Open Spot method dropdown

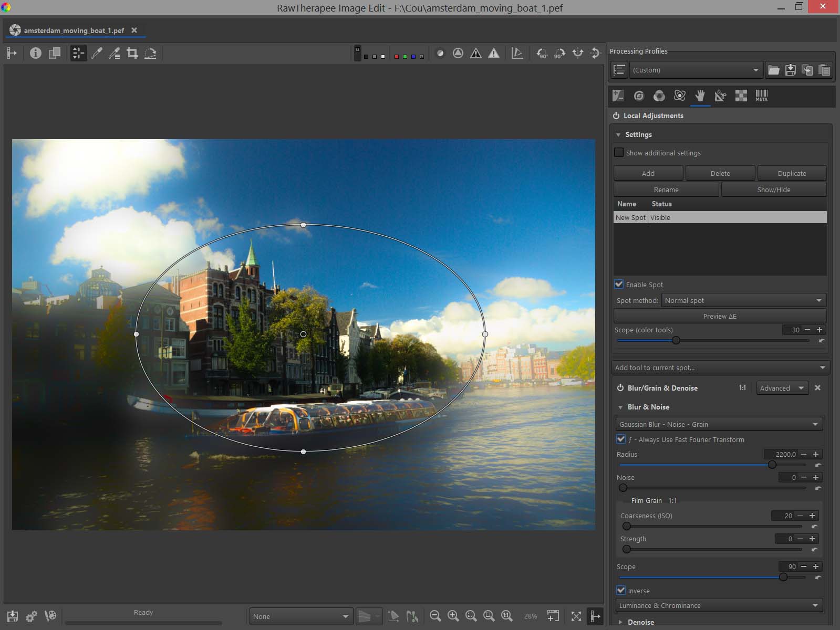click(743, 300)
